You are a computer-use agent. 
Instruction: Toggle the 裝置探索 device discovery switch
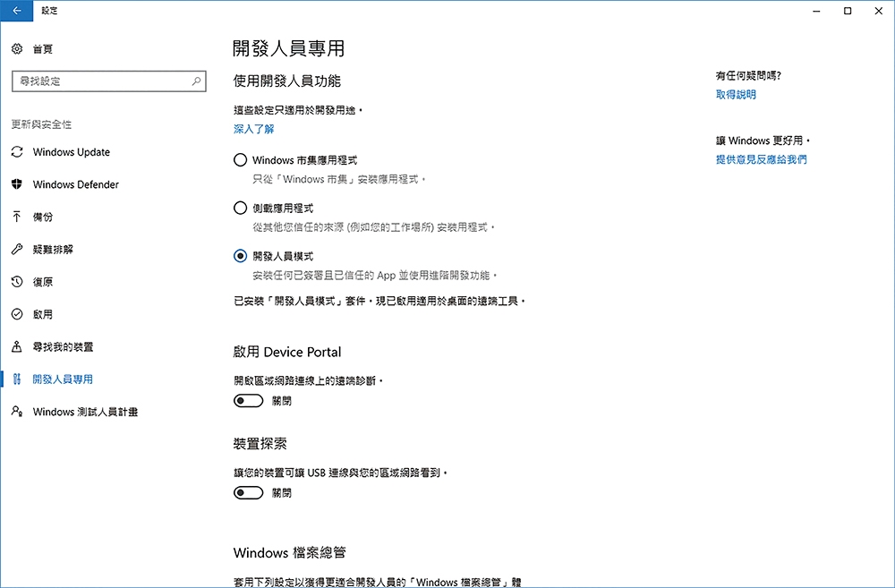(248, 492)
